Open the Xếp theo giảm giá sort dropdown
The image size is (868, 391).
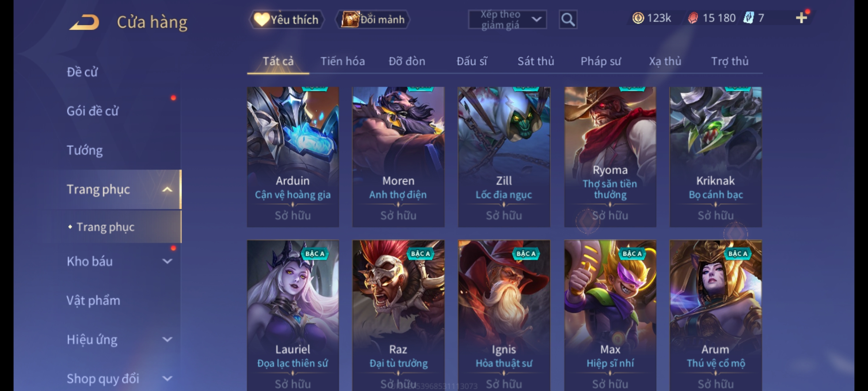tap(507, 20)
